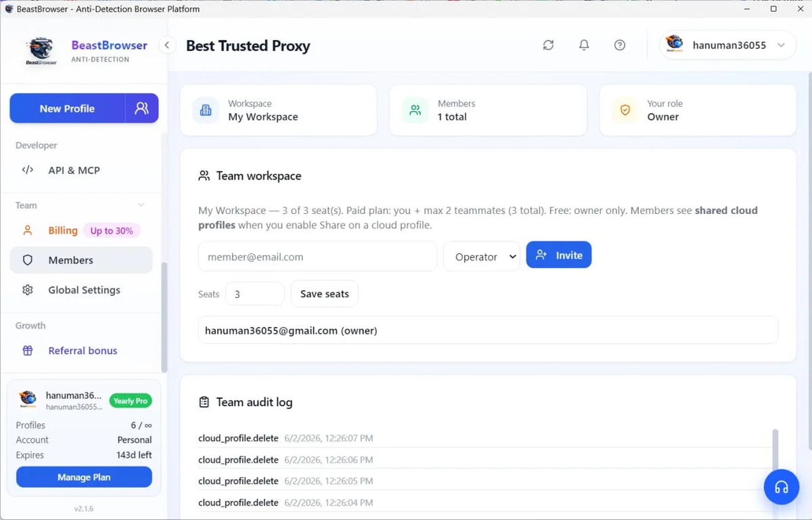The width and height of the screenshot is (812, 520).
Task: Click the Profiles 6 / ∞ value
Action: coord(141,425)
